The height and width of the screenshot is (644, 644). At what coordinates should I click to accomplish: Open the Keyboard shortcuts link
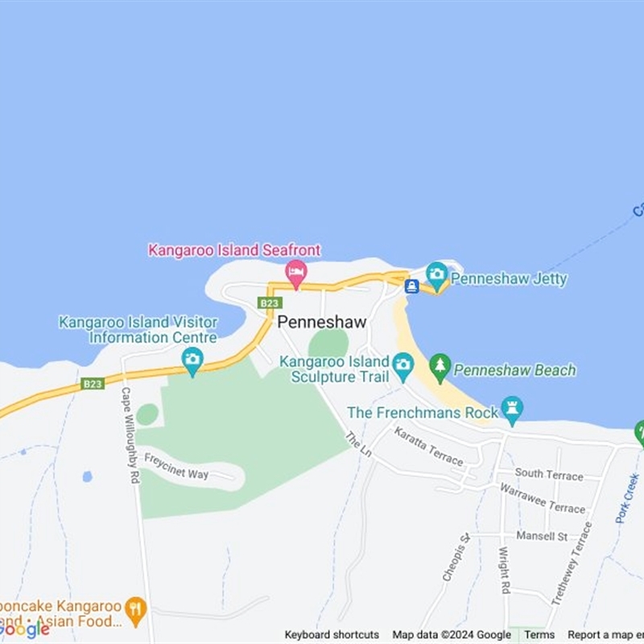(x=332, y=635)
